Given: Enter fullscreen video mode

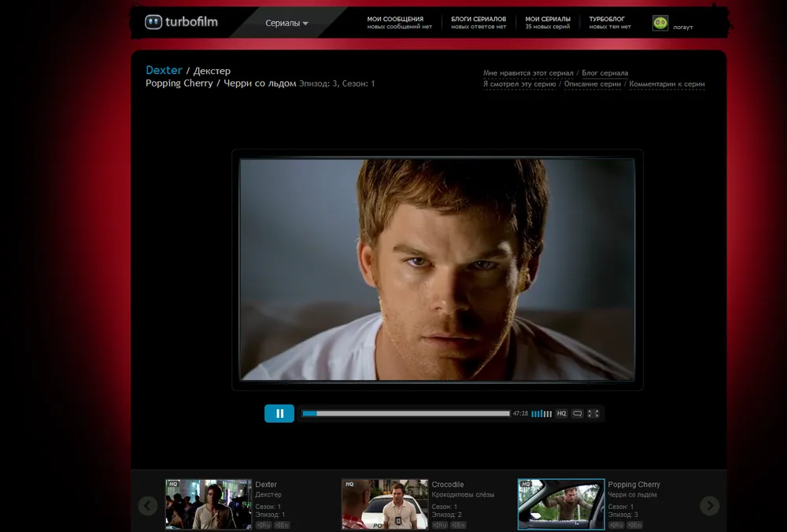Looking at the screenshot, I should pyautogui.click(x=593, y=413).
